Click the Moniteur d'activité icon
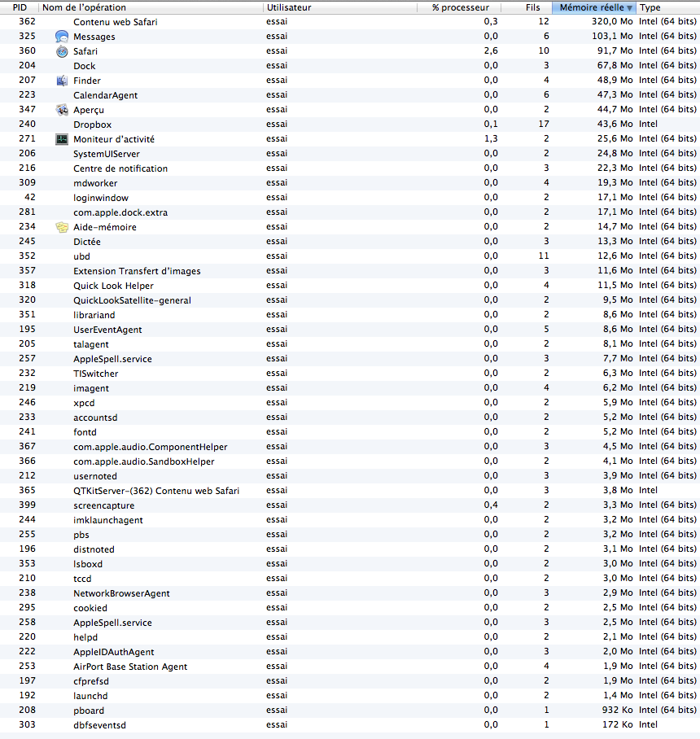Image resolution: width=700 pixels, height=739 pixels. pos(62,139)
